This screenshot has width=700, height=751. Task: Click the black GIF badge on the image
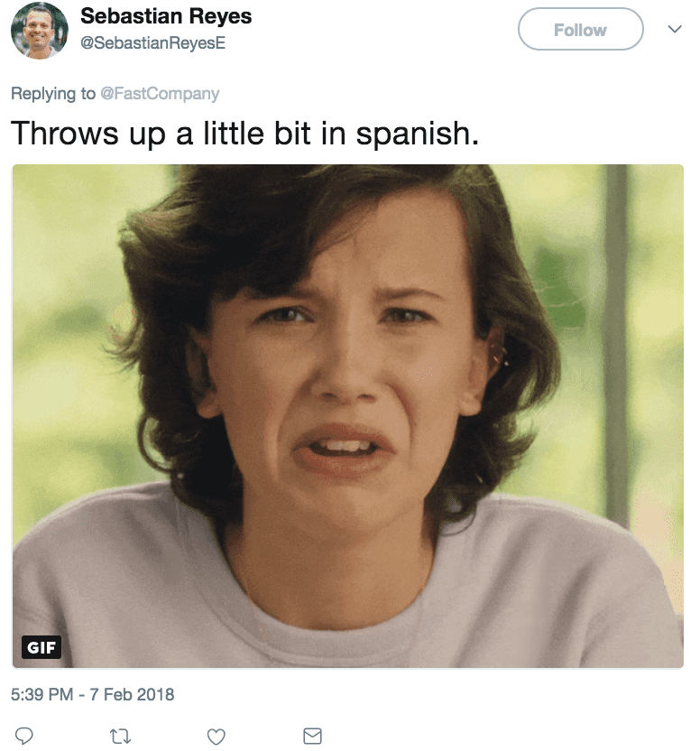[x=41, y=647]
